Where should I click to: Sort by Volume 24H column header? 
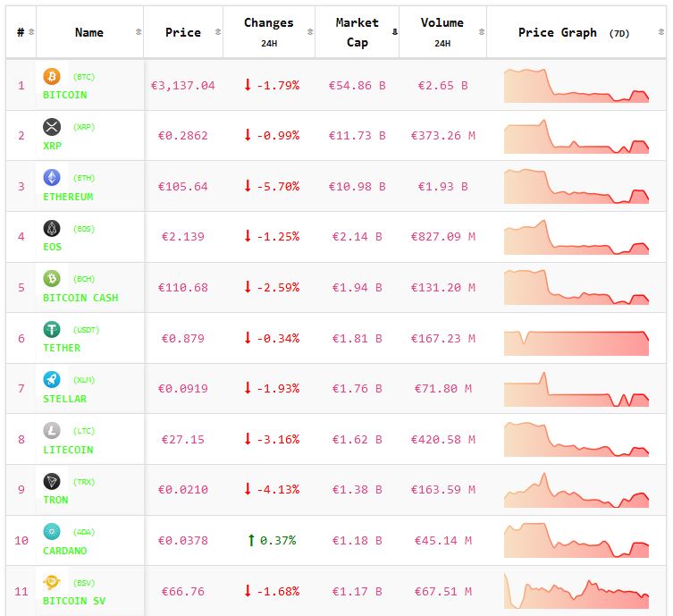(442, 32)
